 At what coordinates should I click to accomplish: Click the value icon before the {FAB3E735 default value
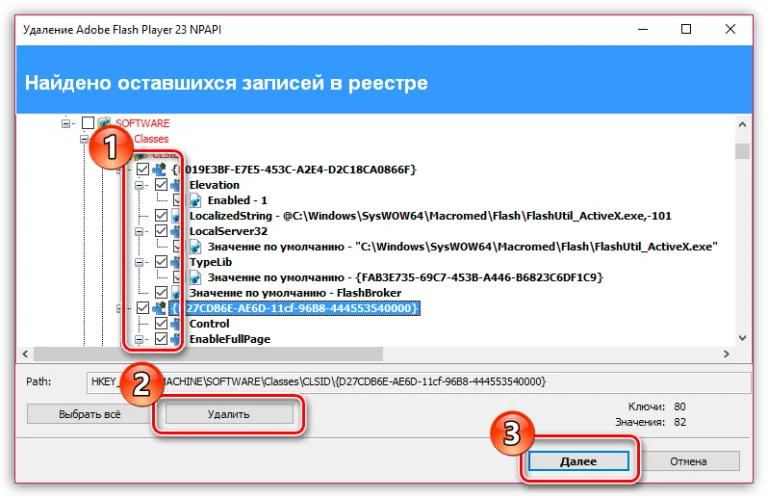(x=195, y=277)
